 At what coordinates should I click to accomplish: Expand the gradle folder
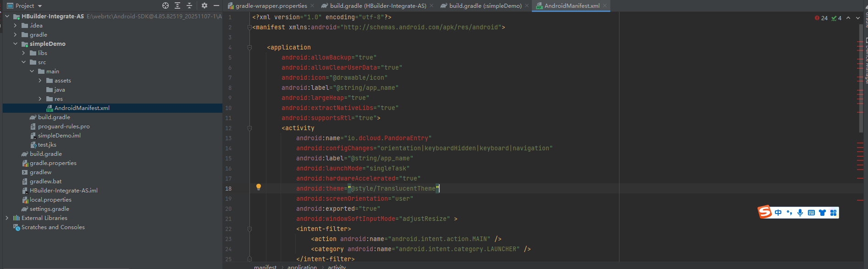click(15, 35)
